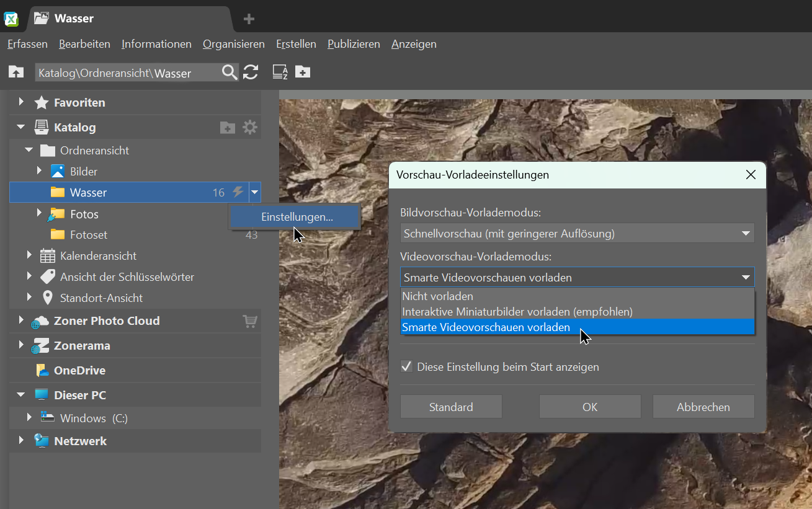Click inside the Katalog path input field
The image size is (812, 509).
coord(124,73)
